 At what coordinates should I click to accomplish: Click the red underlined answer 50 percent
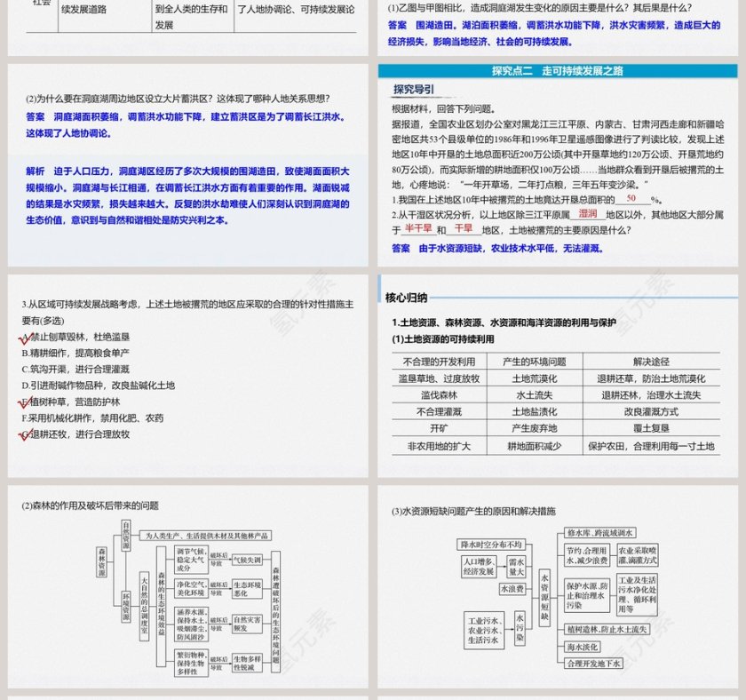(631, 199)
